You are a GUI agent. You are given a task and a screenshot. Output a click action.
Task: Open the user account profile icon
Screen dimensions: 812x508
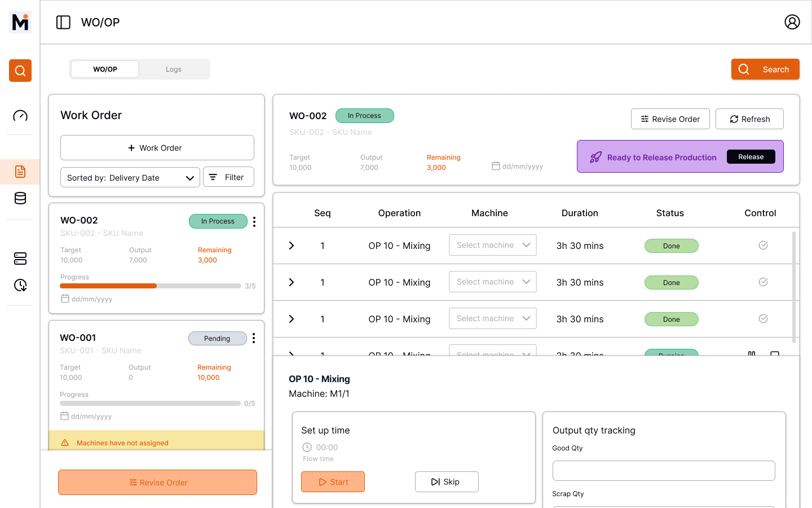click(x=792, y=22)
